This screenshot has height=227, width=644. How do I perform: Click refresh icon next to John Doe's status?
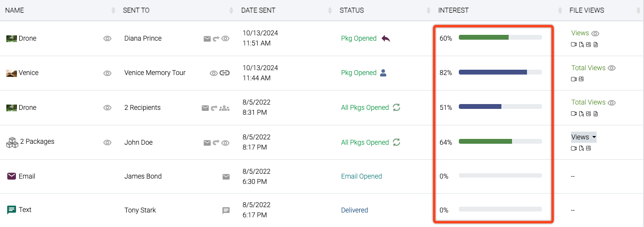(396, 142)
